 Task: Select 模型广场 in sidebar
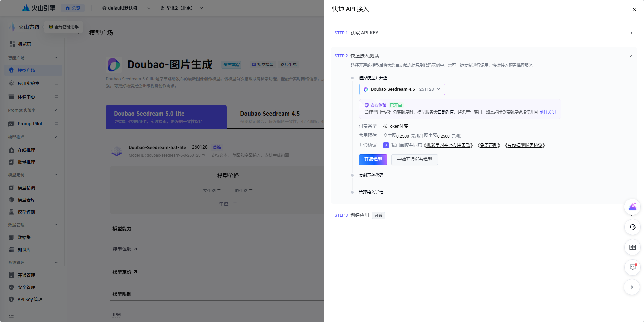pos(33,70)
